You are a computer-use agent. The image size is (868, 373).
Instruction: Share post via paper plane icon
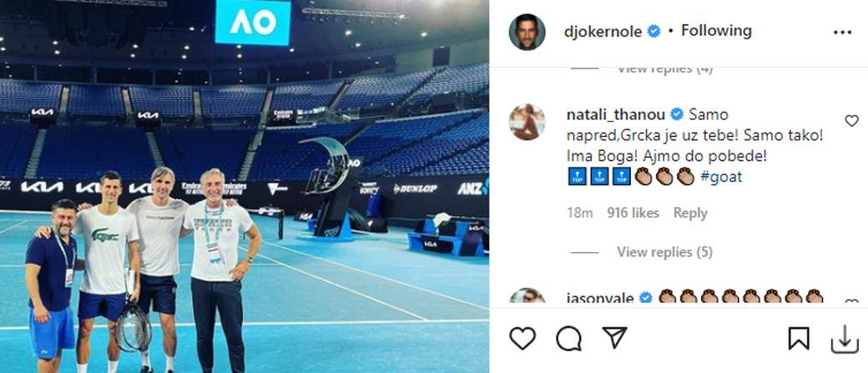[x=614, y=338]
